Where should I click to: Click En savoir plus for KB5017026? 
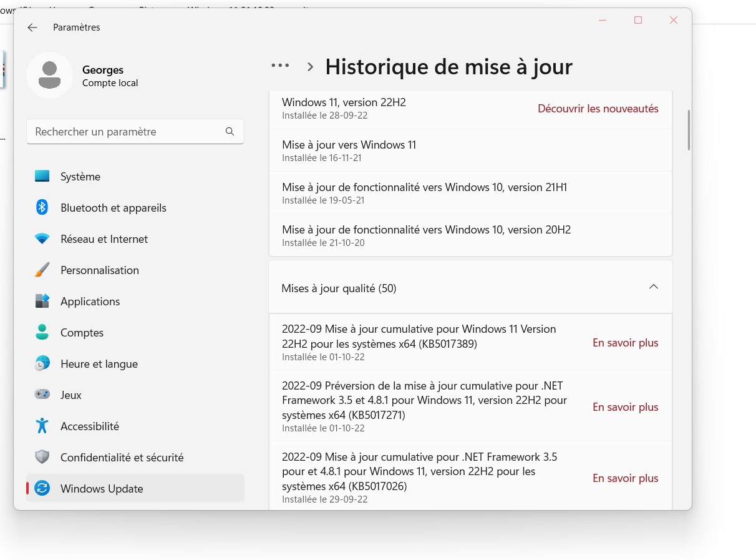pyautogui.click(x=625, y=478)
